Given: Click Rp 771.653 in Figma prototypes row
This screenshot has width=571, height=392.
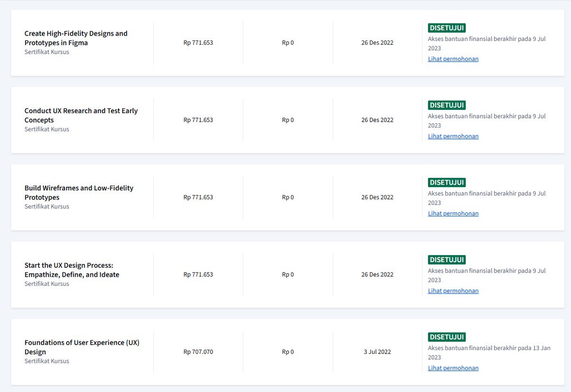Looking at the screenshot, I should pyautogui.click(x=198, y=43).
